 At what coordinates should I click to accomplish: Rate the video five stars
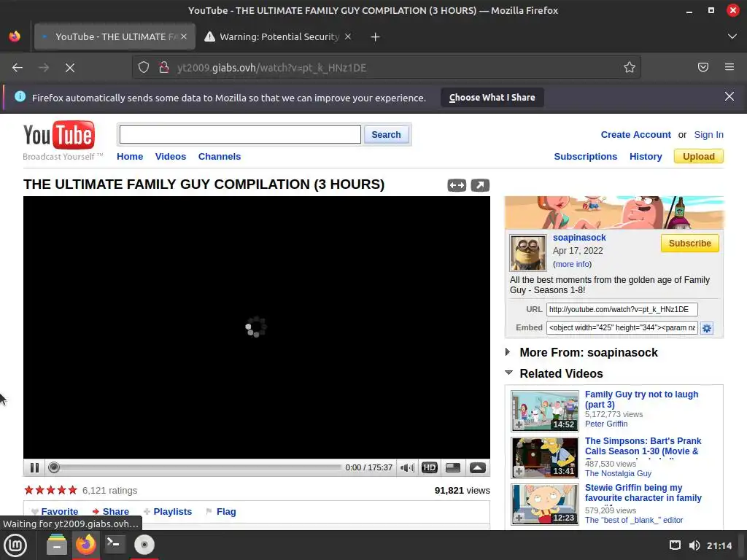pos(72,490)
